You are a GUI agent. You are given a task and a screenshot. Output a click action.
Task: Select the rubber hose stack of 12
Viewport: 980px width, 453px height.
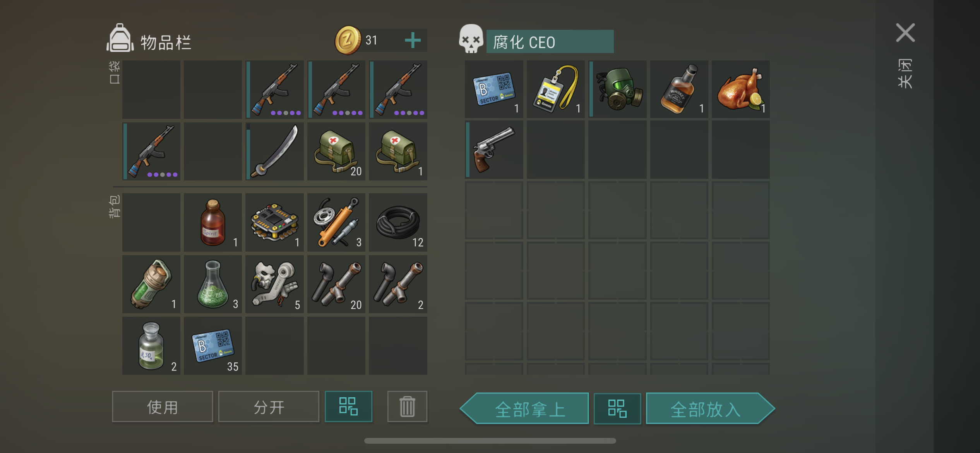[398, 222]
